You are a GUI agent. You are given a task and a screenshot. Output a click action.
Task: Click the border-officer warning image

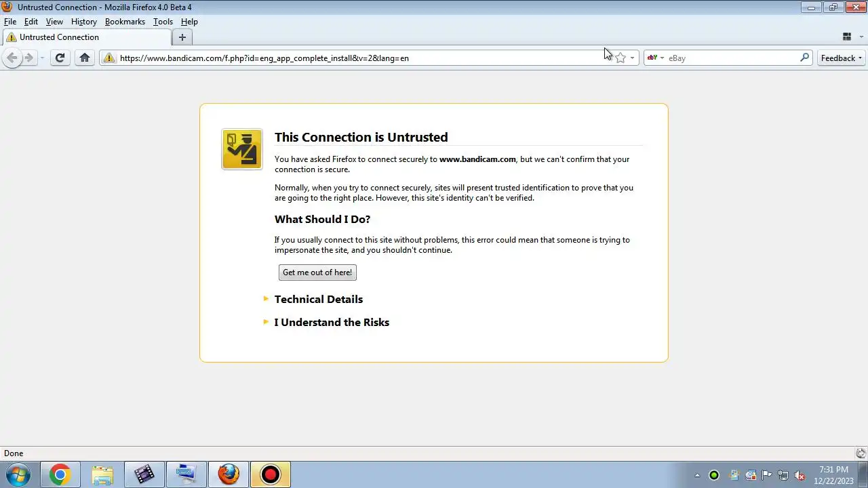click(242, 149)
